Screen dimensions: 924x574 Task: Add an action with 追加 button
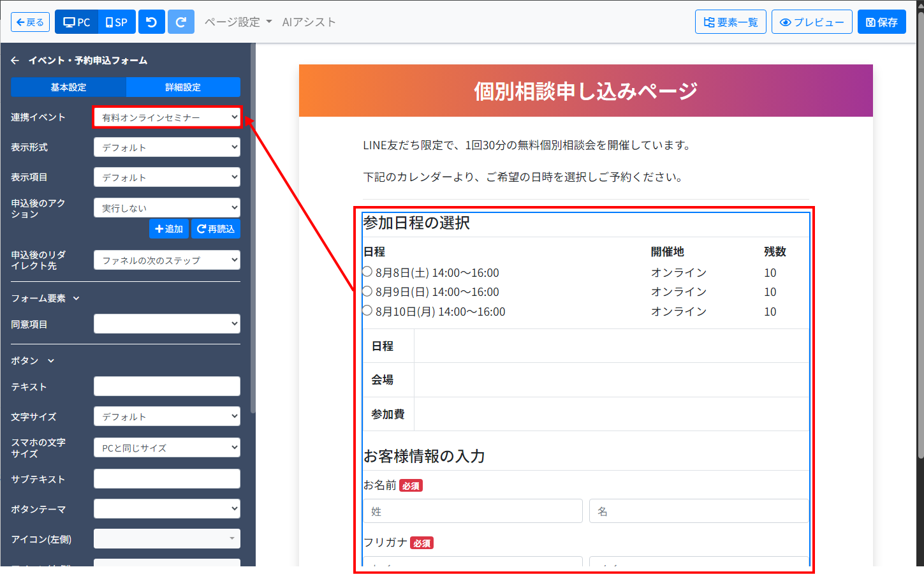(x=169, y=229)
